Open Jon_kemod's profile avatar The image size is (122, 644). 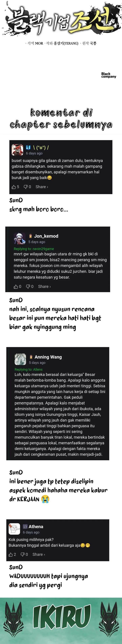[20, 239]
